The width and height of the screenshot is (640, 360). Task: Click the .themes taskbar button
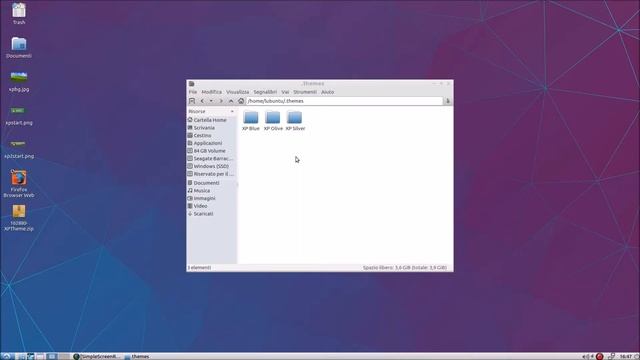click(137, 356)
